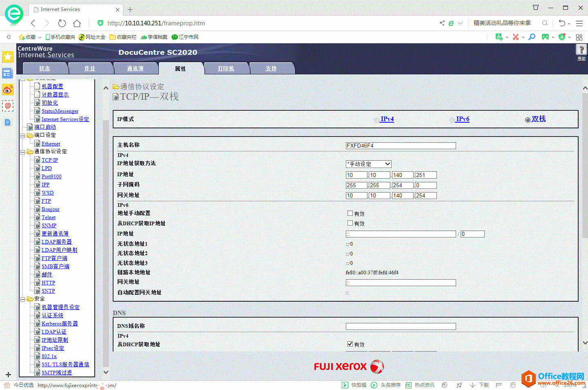Screen dimensions: 588x390
Task: Open the 机器管理员设定 link
Action: pos(60,307)
